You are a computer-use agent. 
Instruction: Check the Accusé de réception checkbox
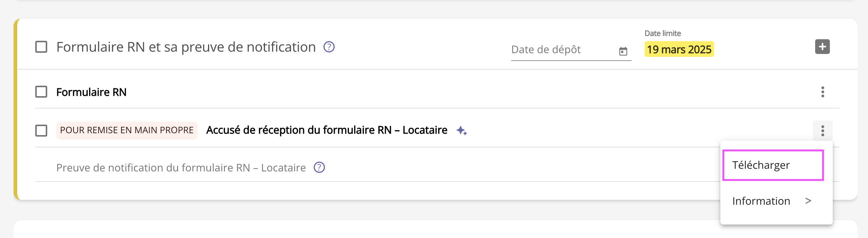[x=41, y=131]
